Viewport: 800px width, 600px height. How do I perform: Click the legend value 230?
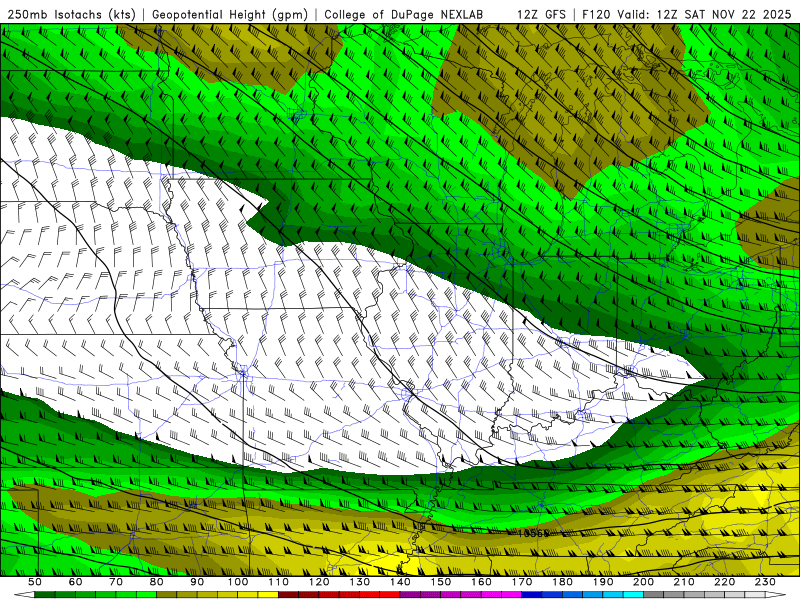pyautogui.click(x=765, y=582)
